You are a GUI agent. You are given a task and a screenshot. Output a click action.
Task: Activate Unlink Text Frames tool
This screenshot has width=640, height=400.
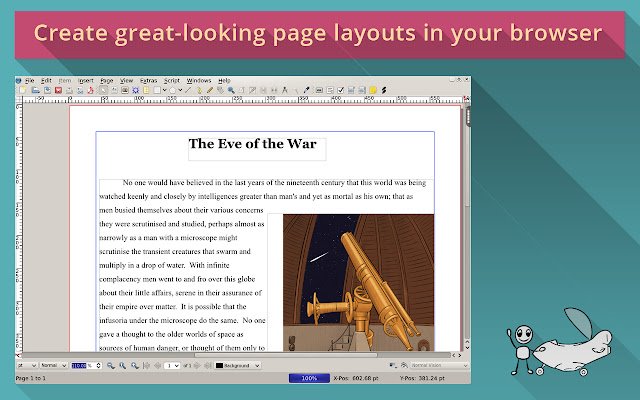point(274,90)
